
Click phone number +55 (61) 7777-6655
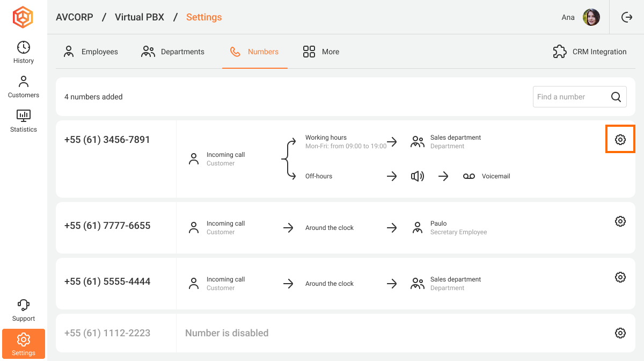[x=107, y=226]
